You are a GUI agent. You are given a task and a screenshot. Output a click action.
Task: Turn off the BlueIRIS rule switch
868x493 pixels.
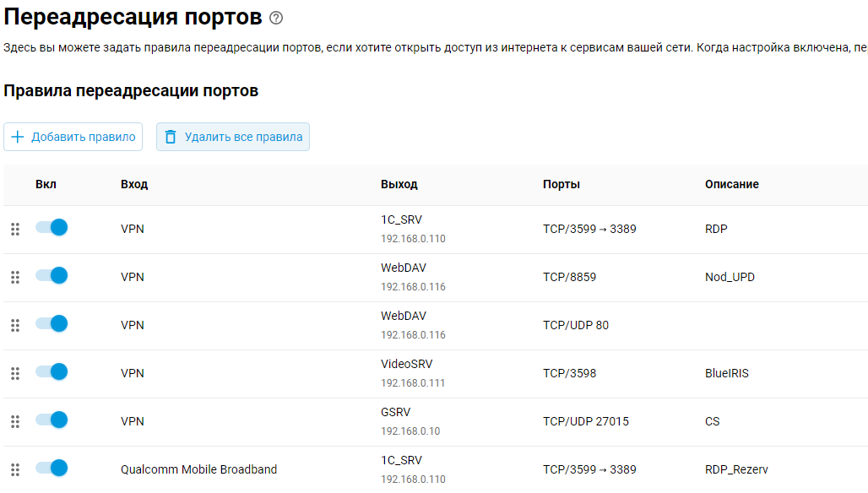52,371
